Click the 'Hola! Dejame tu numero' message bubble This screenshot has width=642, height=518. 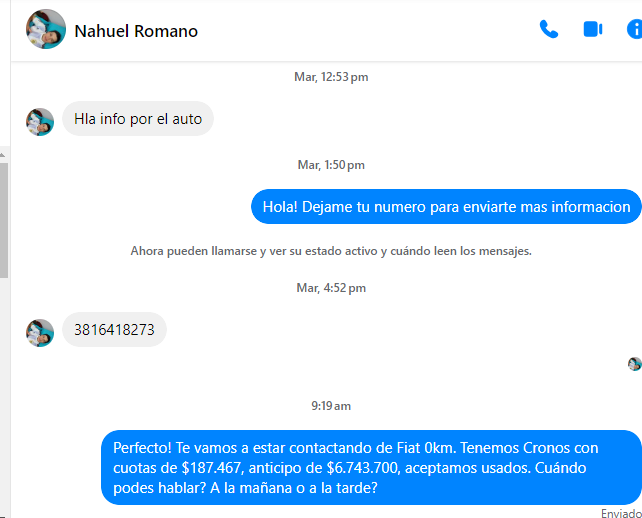tap(446, 207)
